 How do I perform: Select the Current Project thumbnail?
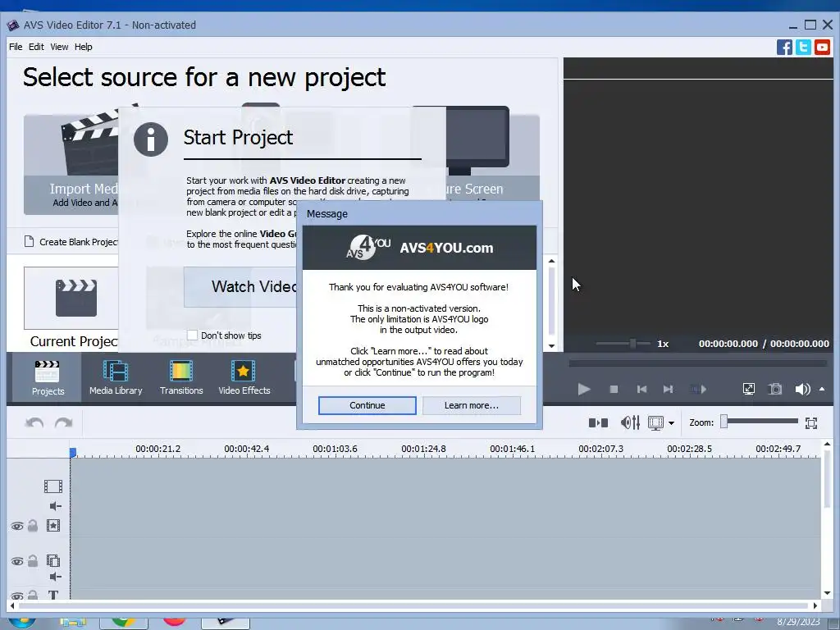tap(71, 298)
